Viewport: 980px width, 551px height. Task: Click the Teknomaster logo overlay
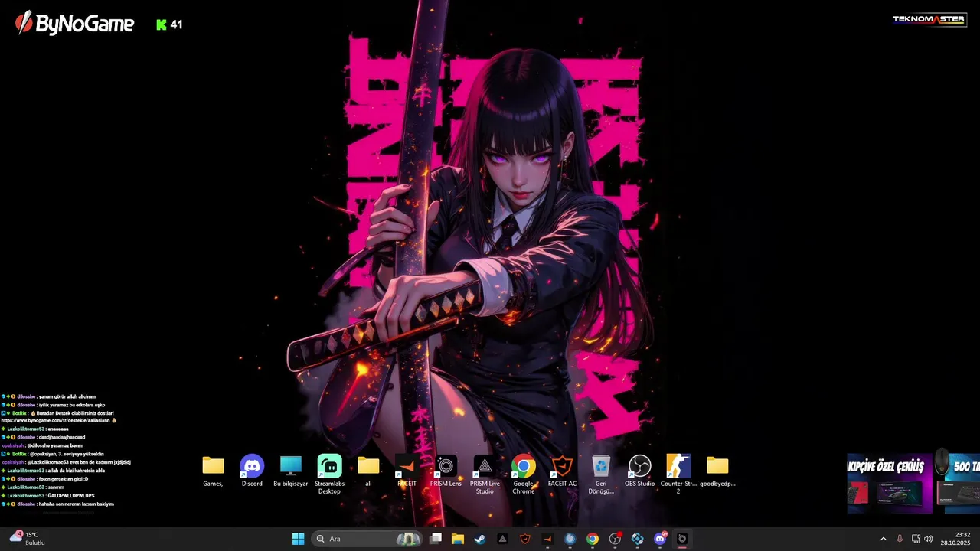929,20
